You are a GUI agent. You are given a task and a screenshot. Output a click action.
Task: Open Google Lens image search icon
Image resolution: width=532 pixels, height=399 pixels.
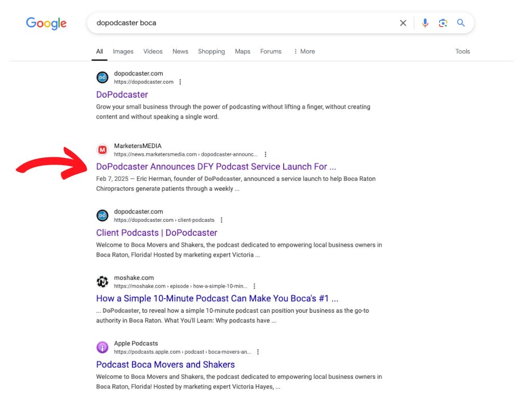[443, 23]
